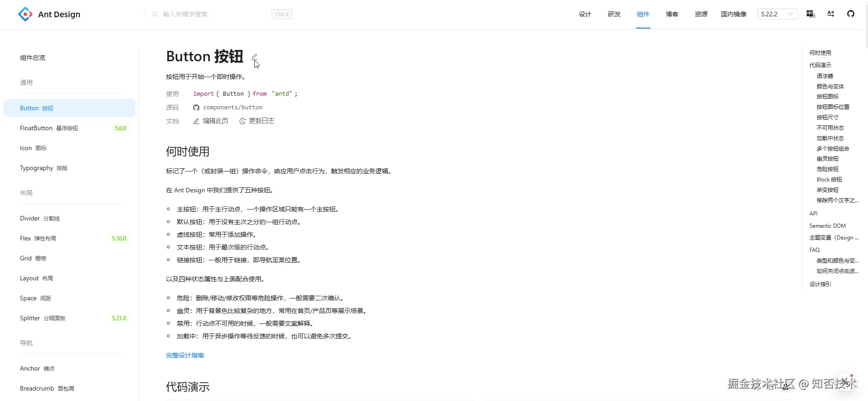Screen dimensions: 868x401
Task: Click the search magnifier icon
Action: click(155, 15)
